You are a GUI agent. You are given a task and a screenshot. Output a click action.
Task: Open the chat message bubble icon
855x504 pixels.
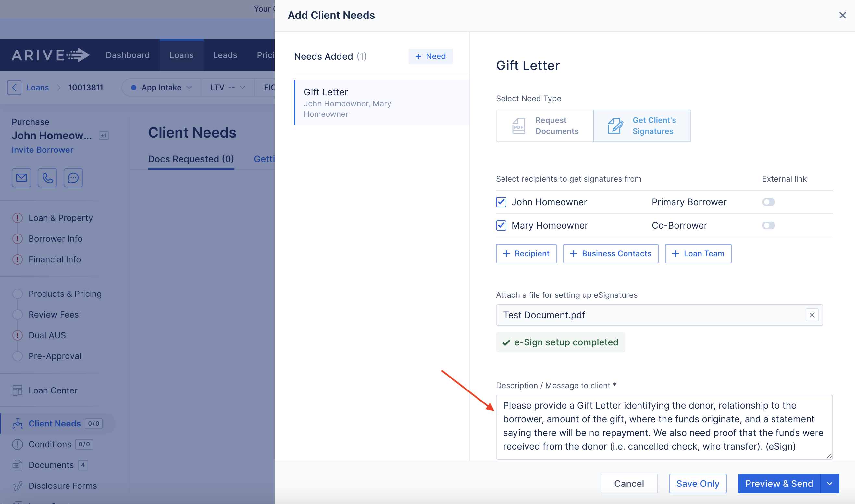click(73, 178)
